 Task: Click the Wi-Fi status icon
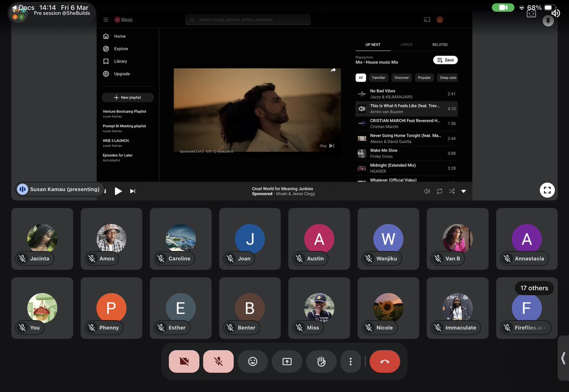tap(522, 8)
